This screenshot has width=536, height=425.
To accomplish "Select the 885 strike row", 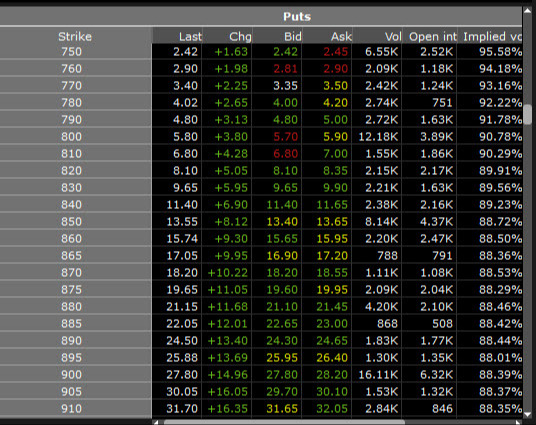I will point(261,323).
